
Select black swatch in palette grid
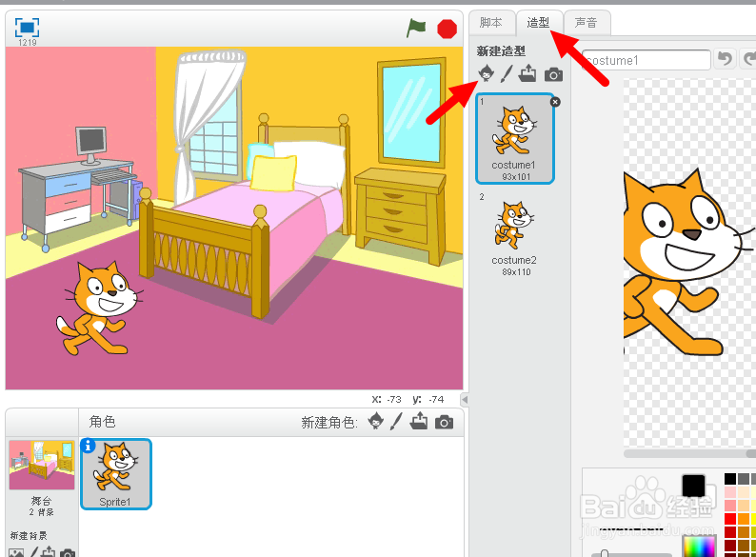pos(730,479)
